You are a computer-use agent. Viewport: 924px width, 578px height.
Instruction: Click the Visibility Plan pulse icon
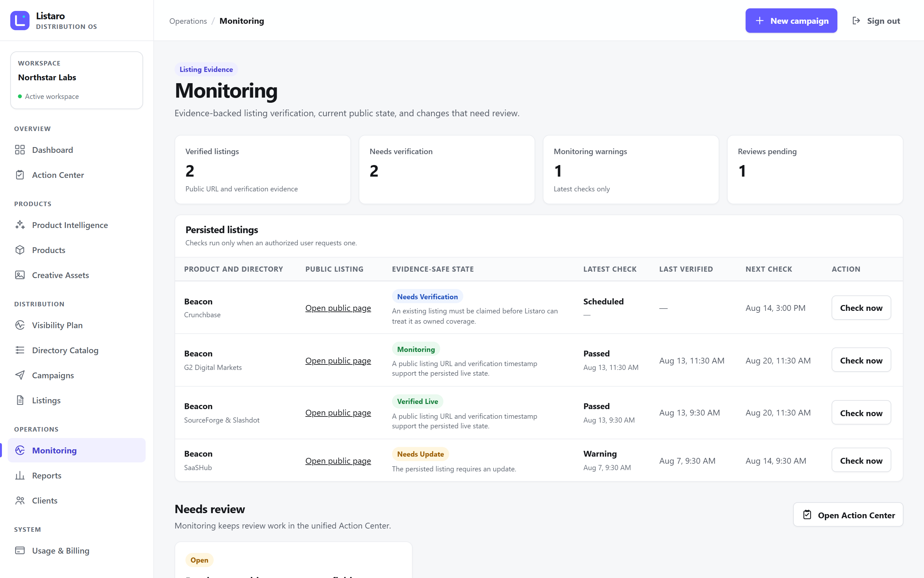coord(20,325)
